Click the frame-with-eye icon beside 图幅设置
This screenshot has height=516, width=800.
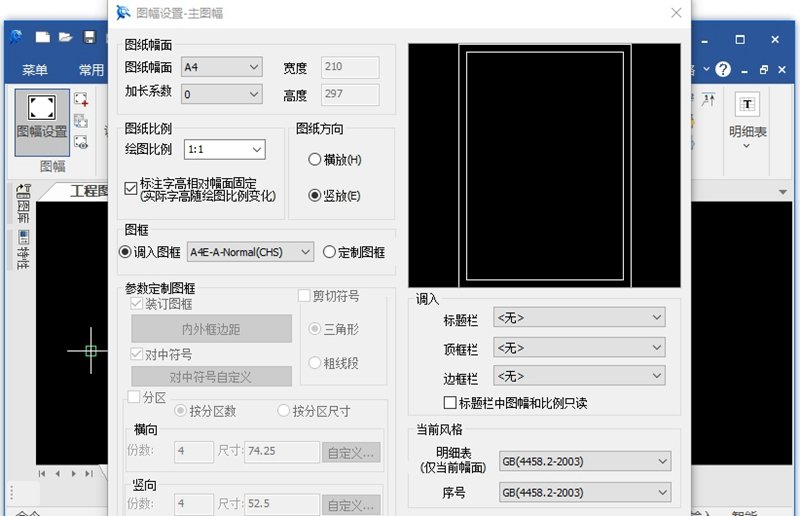point(81,142)
